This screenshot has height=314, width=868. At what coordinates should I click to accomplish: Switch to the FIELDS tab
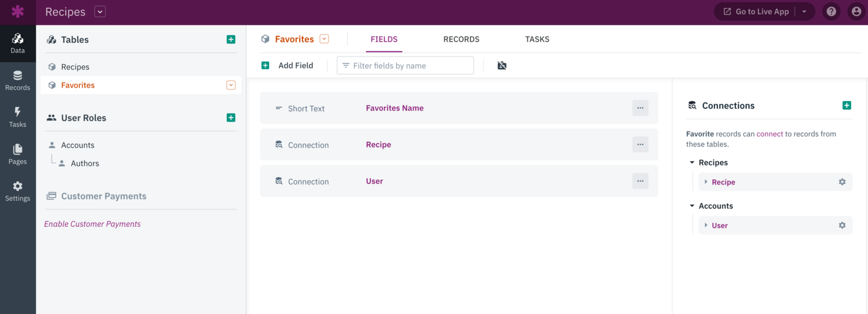click(384, 39)
